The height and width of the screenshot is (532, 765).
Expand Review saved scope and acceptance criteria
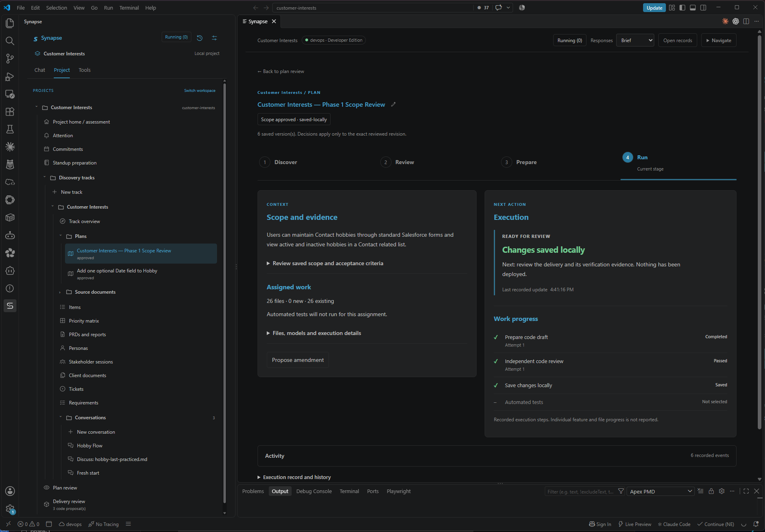click(x=325, y=263)
